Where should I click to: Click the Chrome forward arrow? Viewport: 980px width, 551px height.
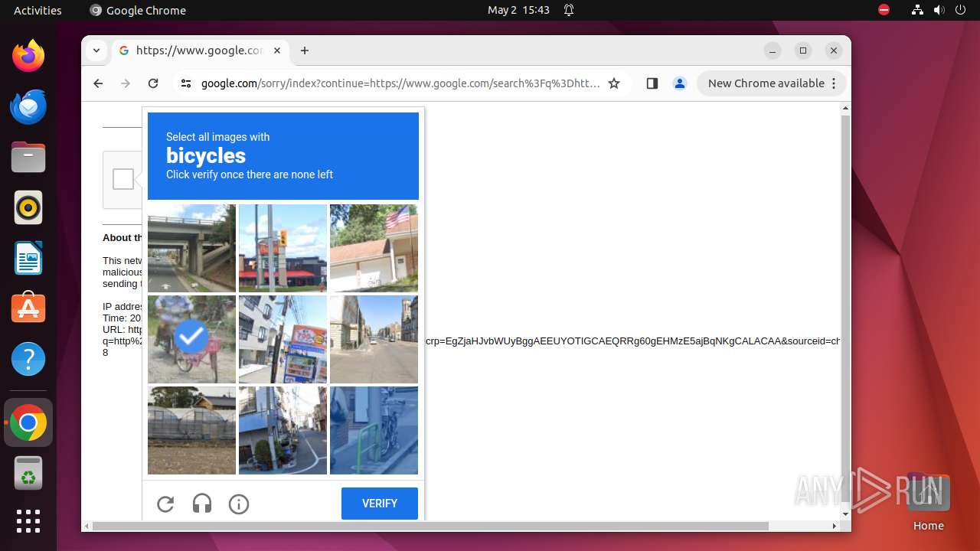[x=126, y=83]
